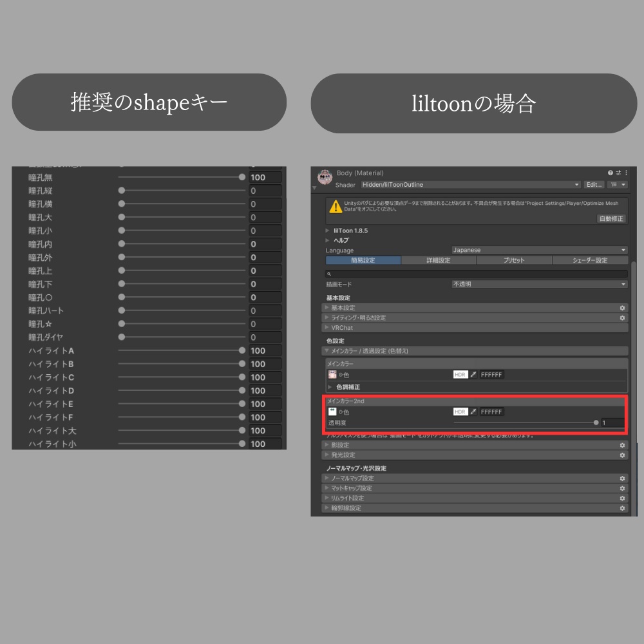Click the 瞳孔ハート shape key slider
The image size is (644, 644).
tap(182, 310)
